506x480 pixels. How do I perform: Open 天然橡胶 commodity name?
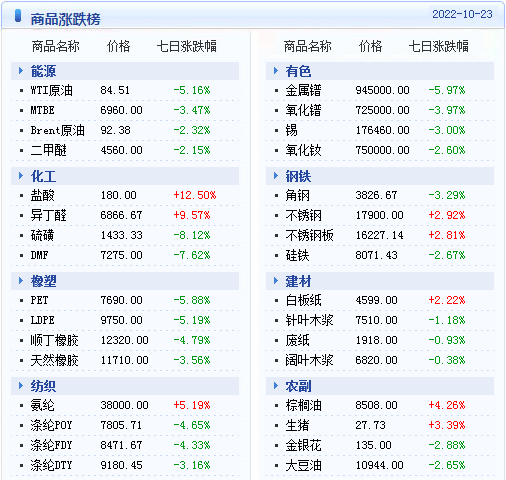54,360
